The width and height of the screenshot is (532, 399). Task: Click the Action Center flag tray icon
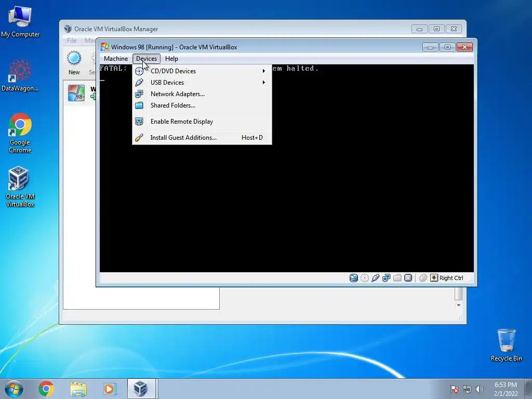(455, 389)
